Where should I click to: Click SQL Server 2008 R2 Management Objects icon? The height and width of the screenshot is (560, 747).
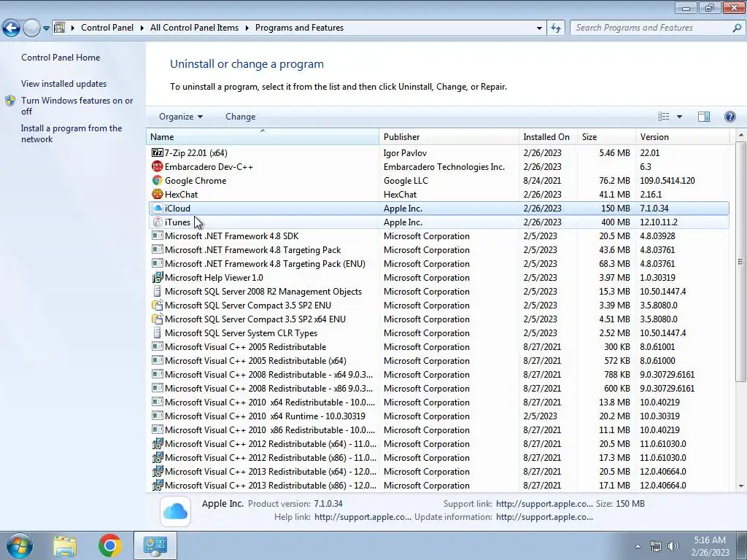coord(158,292)
